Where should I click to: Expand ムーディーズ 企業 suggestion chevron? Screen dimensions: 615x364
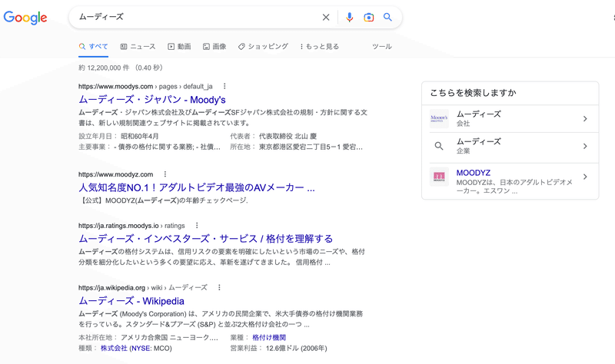pyautogui.click(x=585, y=146)
